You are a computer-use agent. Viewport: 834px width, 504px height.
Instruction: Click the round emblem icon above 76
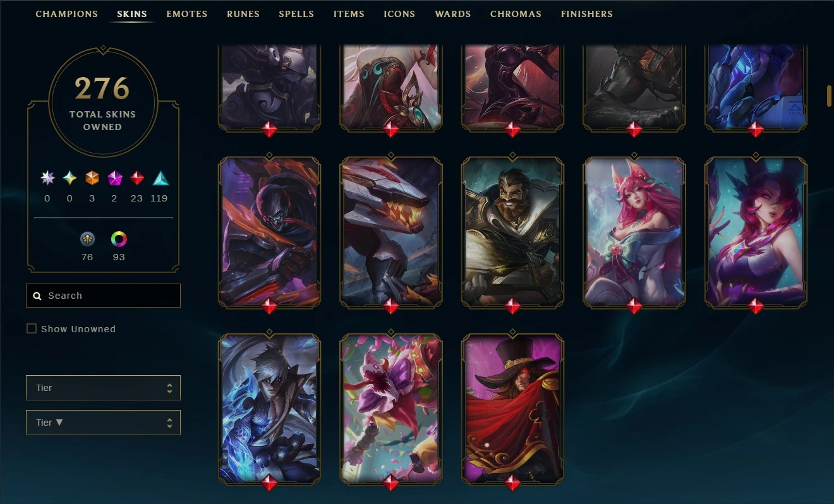point(87,239)
